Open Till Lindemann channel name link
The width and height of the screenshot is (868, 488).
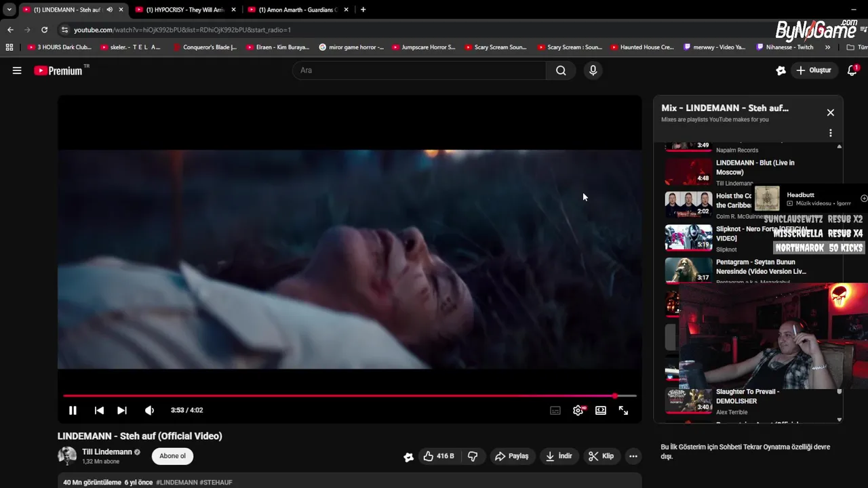click(x=107, y=452)
